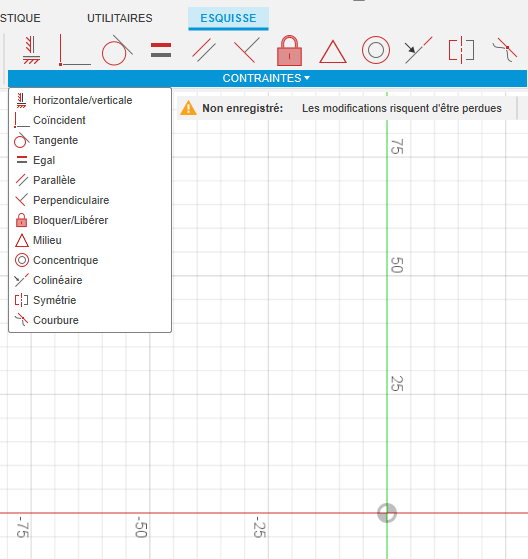Collapse the CONTRAINTES dropdown panel

tap(267, 78)
